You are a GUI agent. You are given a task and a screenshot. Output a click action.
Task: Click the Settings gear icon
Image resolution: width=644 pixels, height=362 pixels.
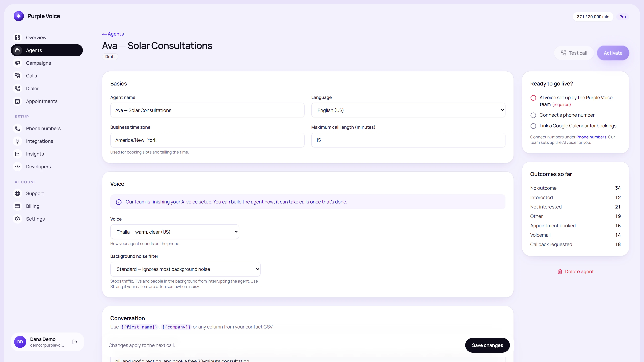pyautogui.click(x=17, y=219)
